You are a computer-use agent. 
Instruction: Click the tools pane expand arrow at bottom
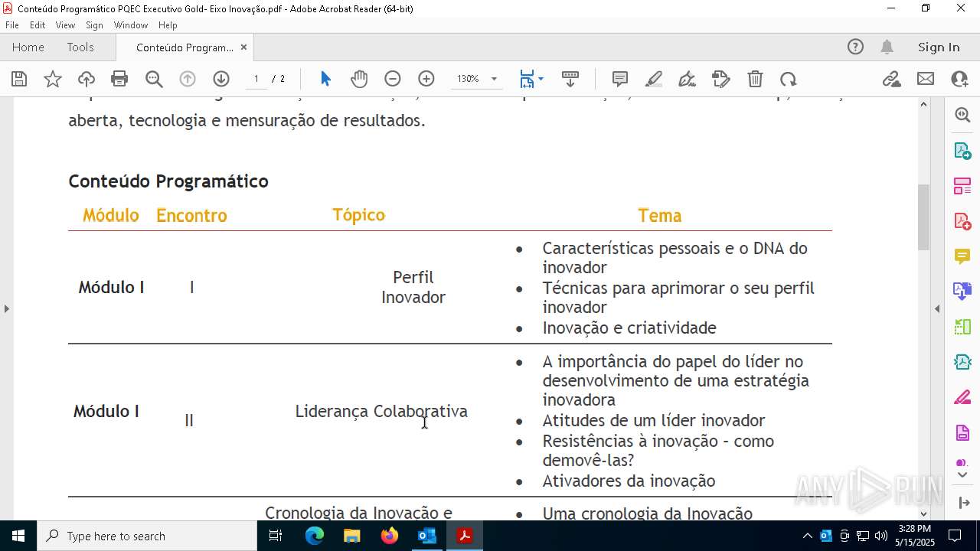[x=962, y=503]
